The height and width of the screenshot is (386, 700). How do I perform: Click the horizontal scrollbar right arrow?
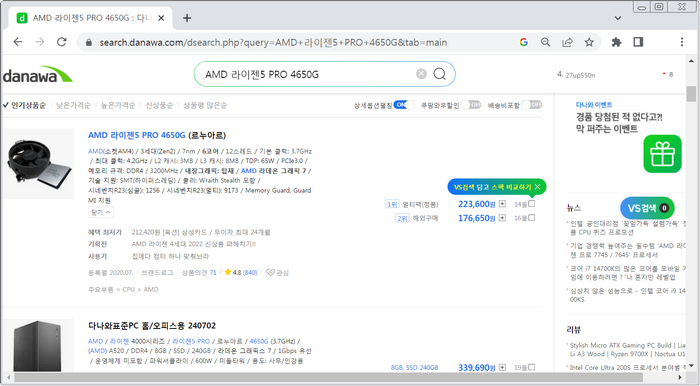point(680,378)
